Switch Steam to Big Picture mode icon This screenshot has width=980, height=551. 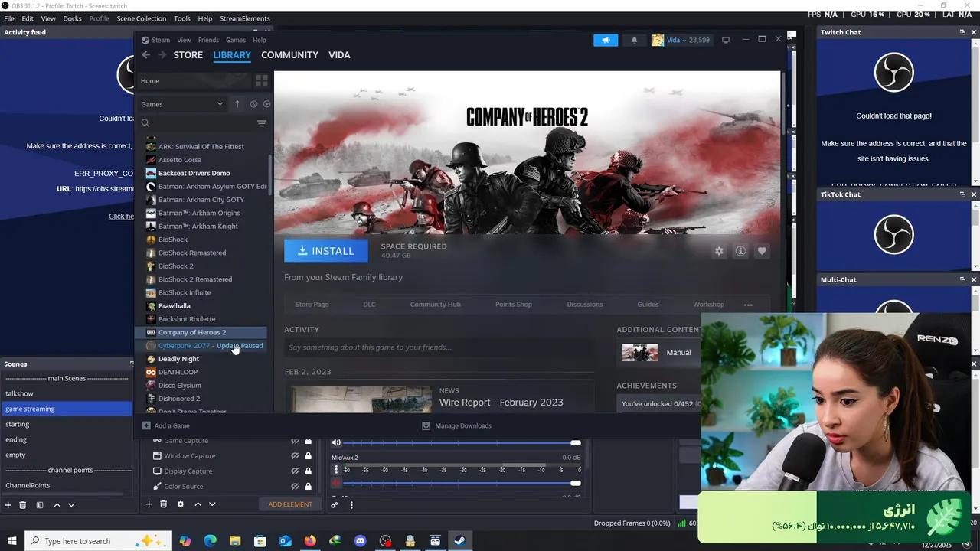click(726, 40)
